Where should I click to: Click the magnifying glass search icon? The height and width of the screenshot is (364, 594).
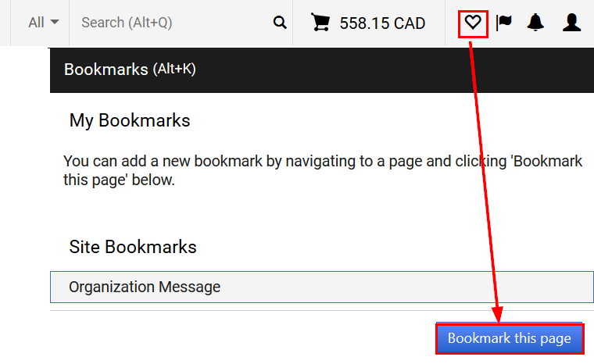(x=280, y=23)
